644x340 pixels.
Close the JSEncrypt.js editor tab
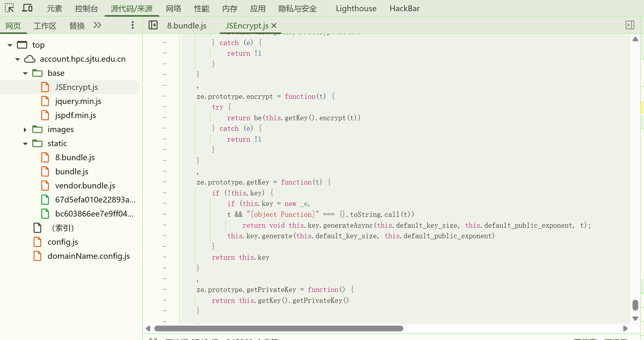274,26
